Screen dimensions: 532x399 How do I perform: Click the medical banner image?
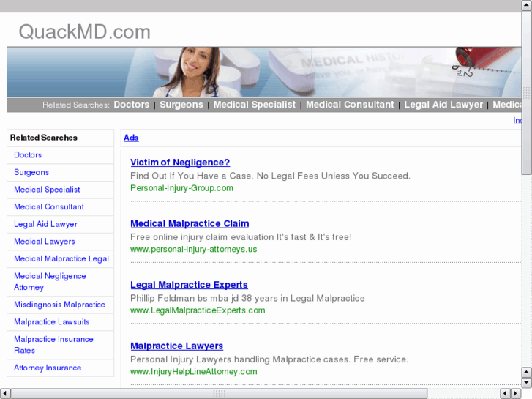(263, 72)
